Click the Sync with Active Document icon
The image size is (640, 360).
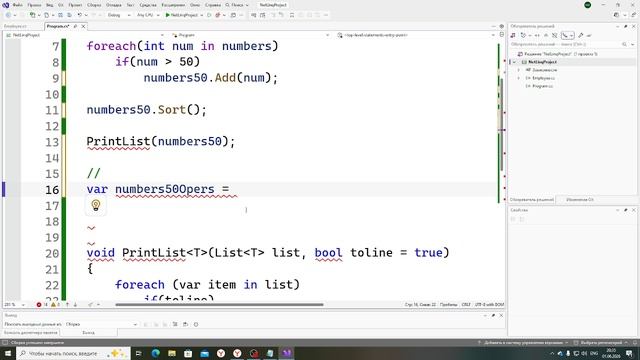537,36
